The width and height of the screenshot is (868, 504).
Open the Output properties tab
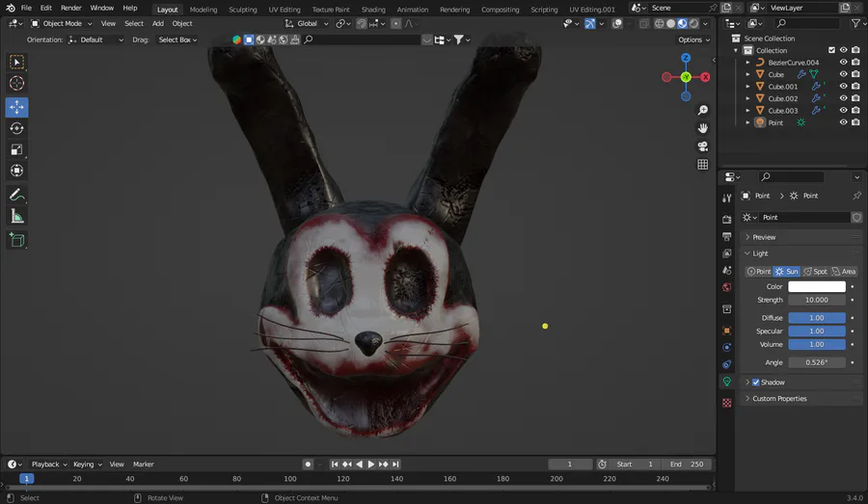(x=727, y=236)
